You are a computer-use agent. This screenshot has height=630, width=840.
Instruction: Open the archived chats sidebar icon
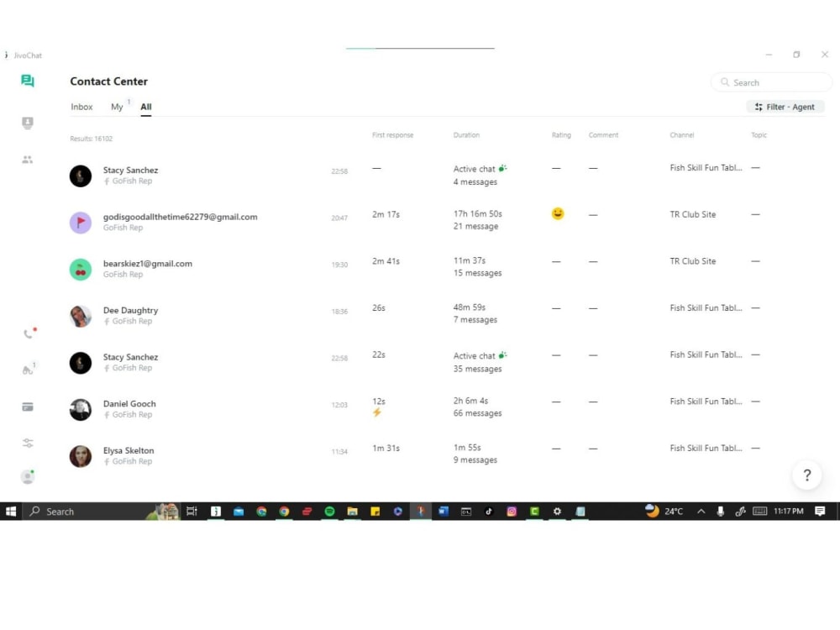pos(28,123)
